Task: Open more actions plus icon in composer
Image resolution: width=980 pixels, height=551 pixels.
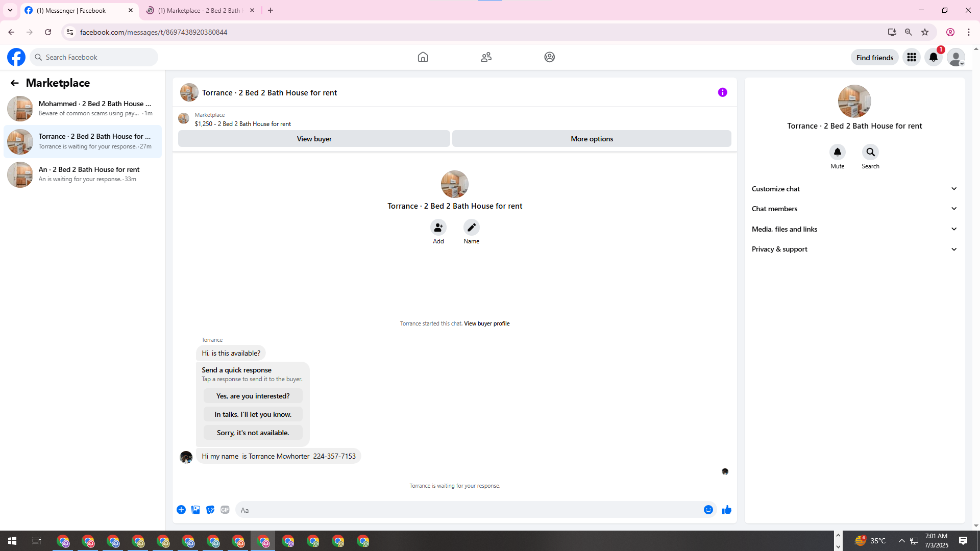Action: (181, 510)
